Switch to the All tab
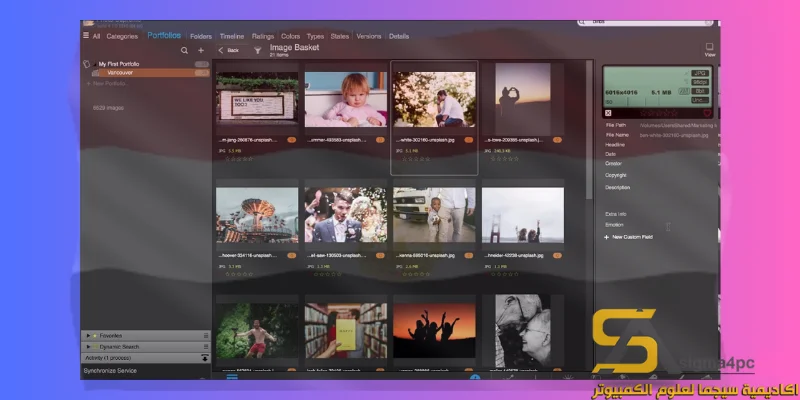 96,36
